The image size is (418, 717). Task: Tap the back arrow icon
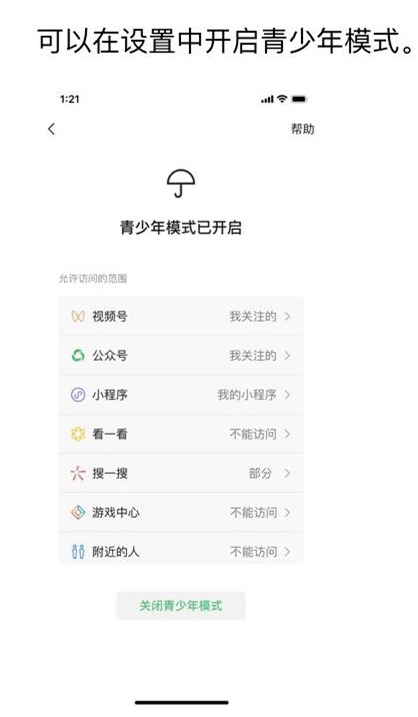pos(51,129)
